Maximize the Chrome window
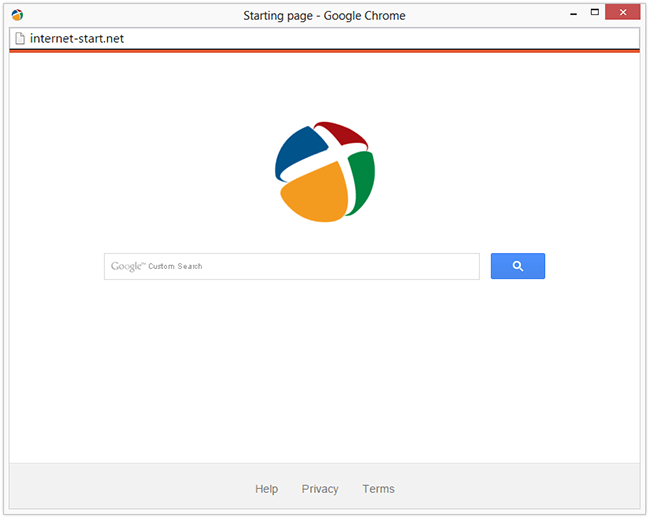 (x=595, y=12)
